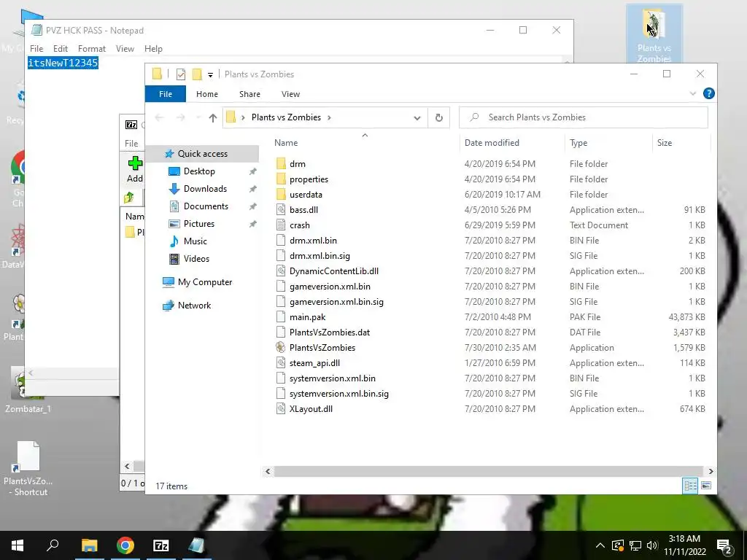Image resolution: width=747 pixels, height=560 pixels.
Task: Select Quick access in navigation pane
Action: 203,154
